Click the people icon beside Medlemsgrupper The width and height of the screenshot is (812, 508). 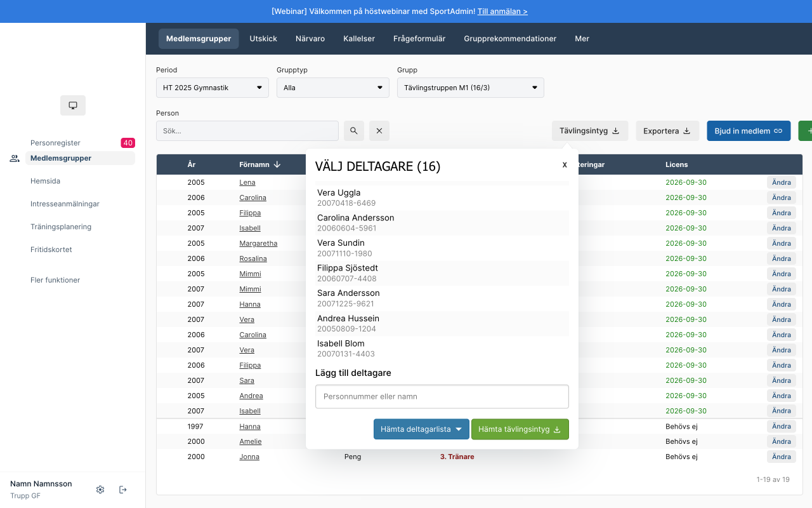pyautogui.click(x=15, y=159)
